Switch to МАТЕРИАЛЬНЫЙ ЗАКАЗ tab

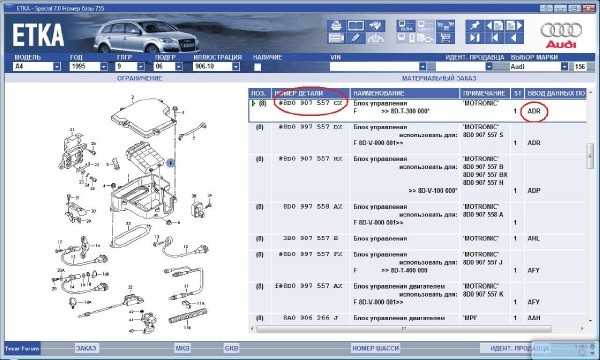point(439,78)
